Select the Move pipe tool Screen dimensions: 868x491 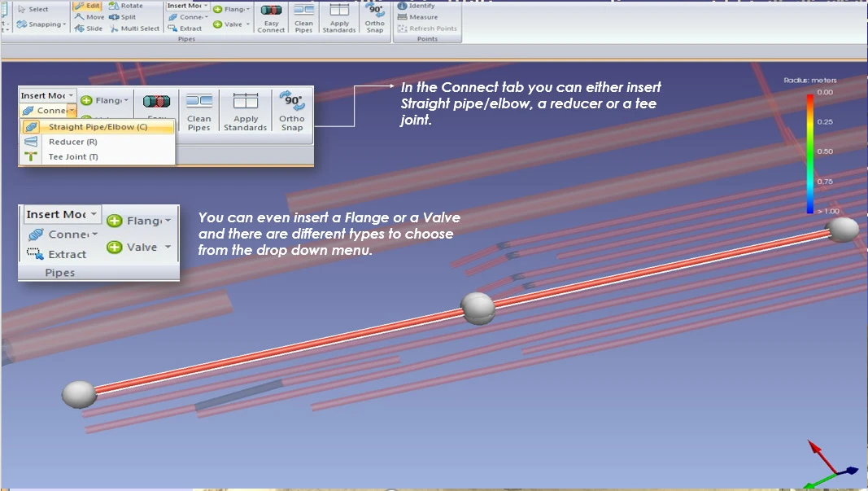(89, 17)
